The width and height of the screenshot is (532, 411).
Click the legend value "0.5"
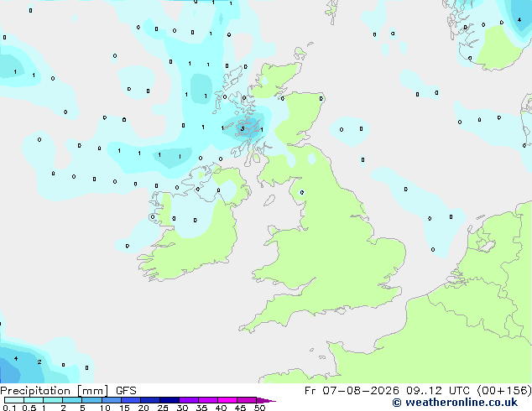click(x=29, y=408)
